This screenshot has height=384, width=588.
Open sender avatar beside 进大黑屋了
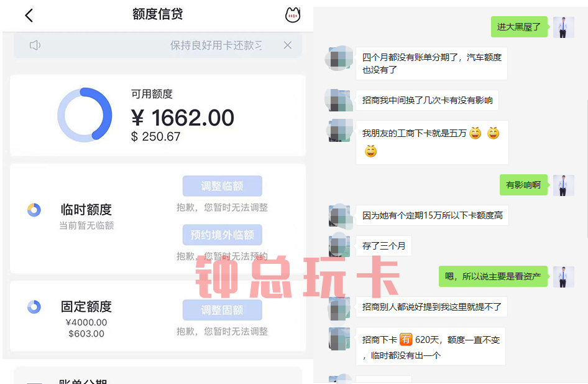pos(564,27)
